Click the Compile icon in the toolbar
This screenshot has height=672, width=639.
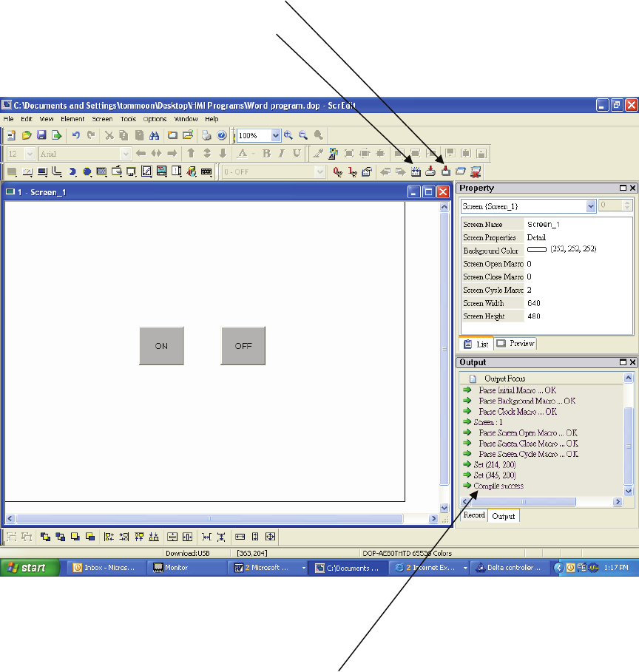[416, 172]
